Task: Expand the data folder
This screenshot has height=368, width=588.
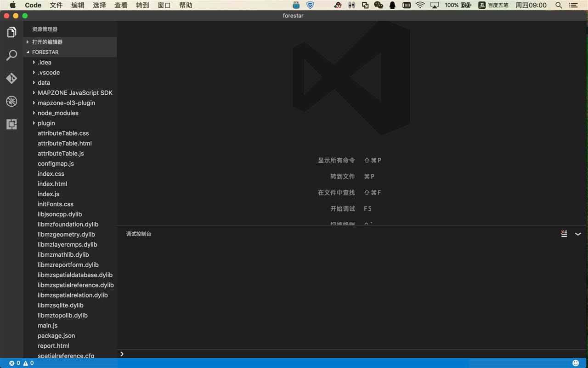Action: point(70,82)
